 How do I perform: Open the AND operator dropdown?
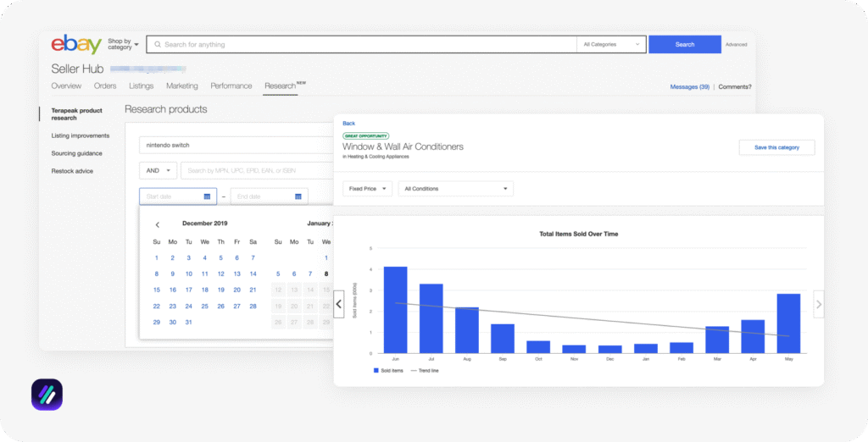pos(158,170)
